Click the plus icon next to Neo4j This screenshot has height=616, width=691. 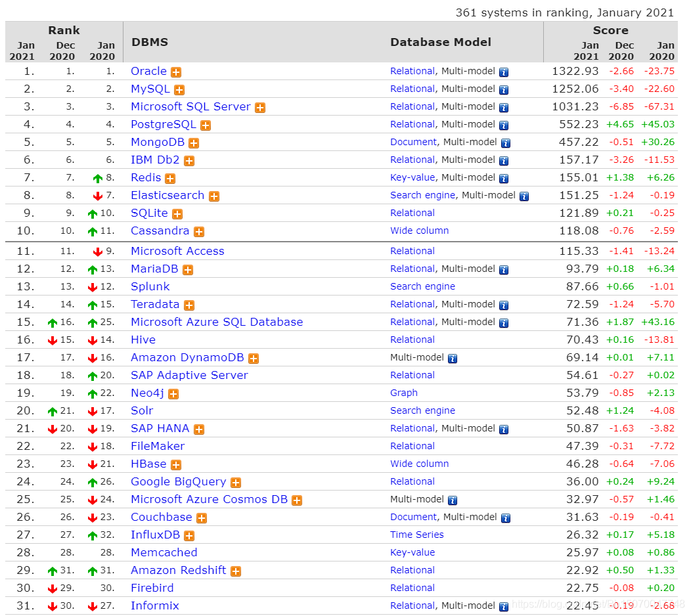(173, 394)
